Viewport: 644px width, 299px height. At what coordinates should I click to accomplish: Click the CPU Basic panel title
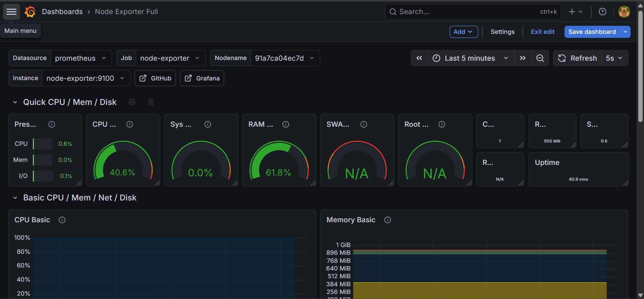(x=32, y=220)
